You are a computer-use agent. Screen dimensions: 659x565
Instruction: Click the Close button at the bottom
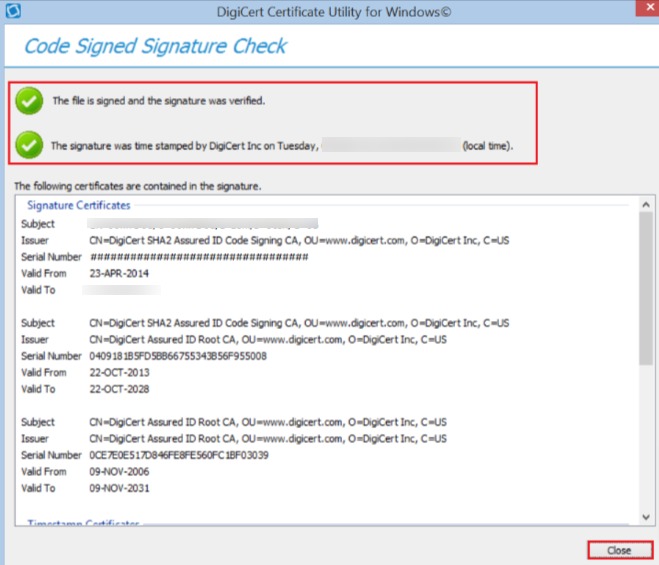[619, 550]
